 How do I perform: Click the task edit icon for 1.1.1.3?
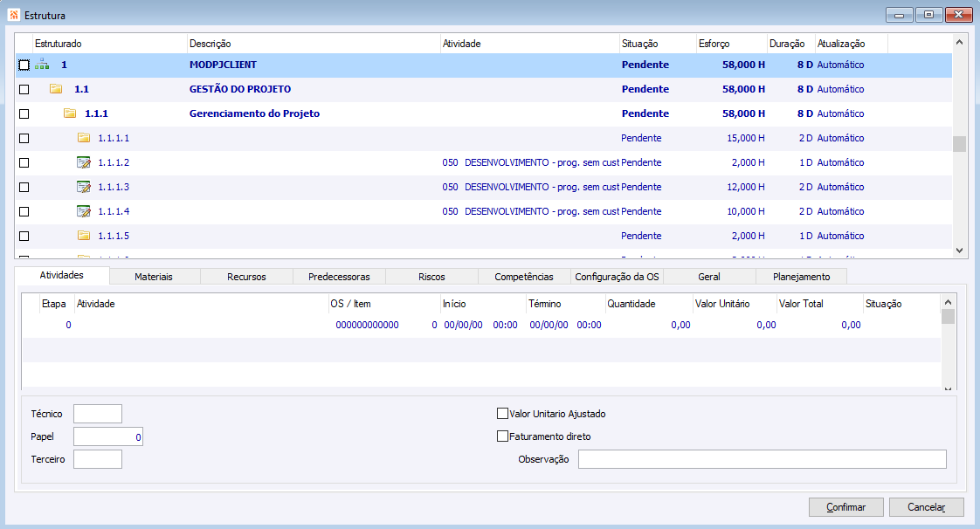(84, 187)
